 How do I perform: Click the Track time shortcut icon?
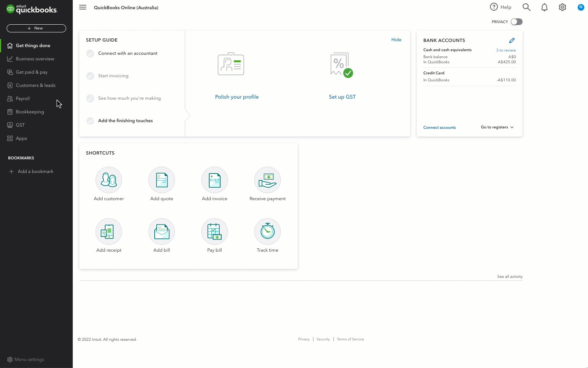268,231
